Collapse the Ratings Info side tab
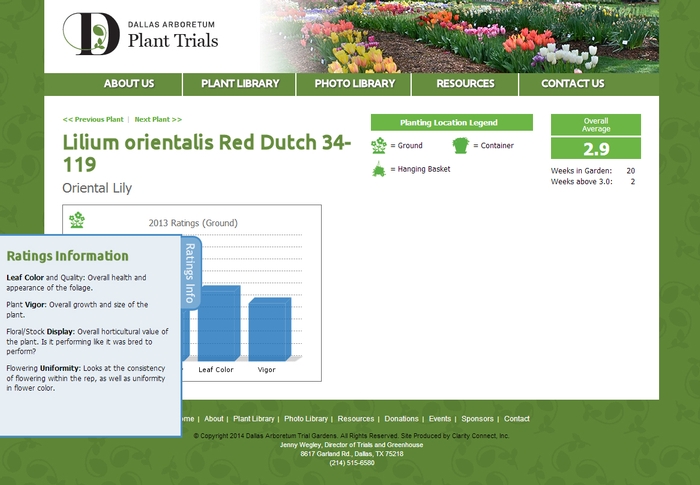 (x=190, y=273)
